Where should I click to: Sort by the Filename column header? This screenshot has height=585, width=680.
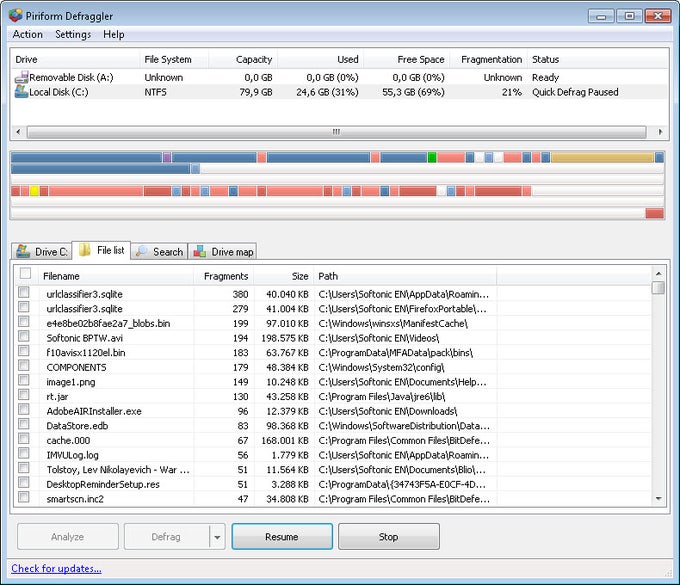(116, 276)
